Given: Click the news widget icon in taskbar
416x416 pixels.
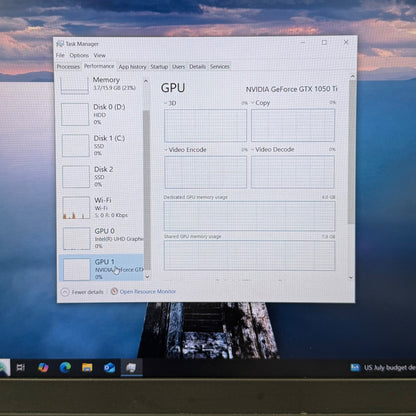Looking at the screenshot, I should tap(355, 367).
